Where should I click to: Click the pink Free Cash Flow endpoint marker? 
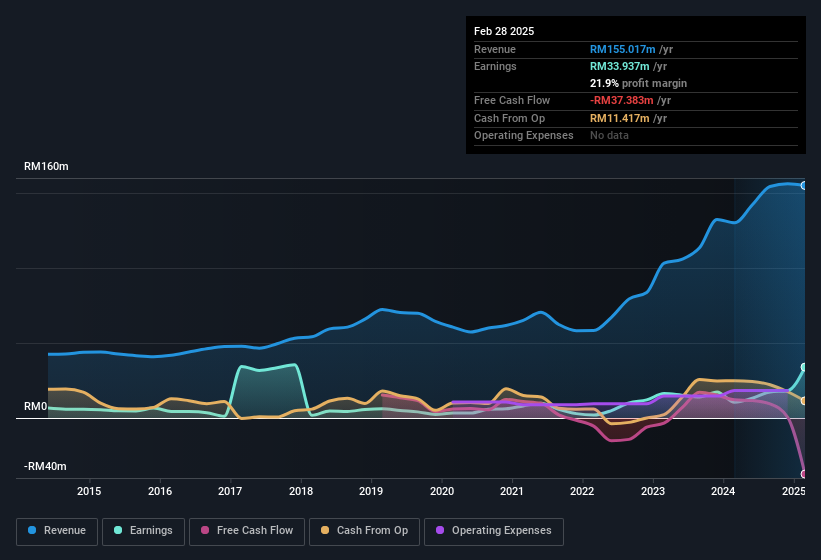click(x=804, y=474)
